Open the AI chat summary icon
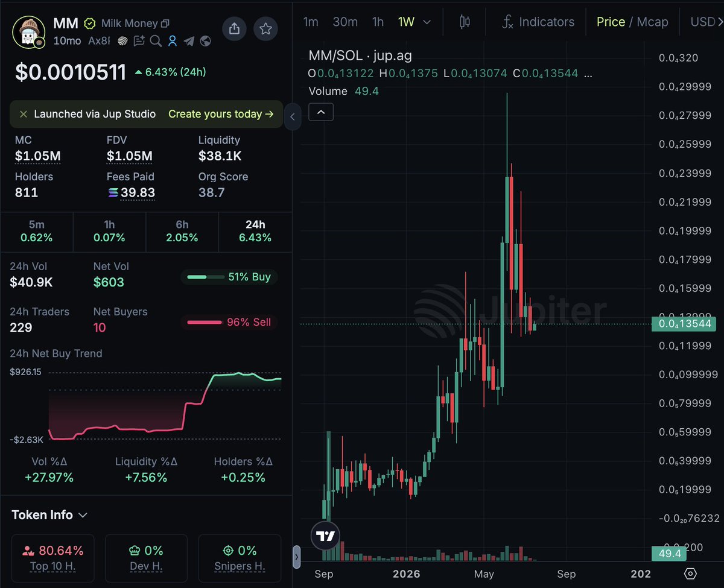This screenshot has width=724, height=588. click(x=139, y=41)
